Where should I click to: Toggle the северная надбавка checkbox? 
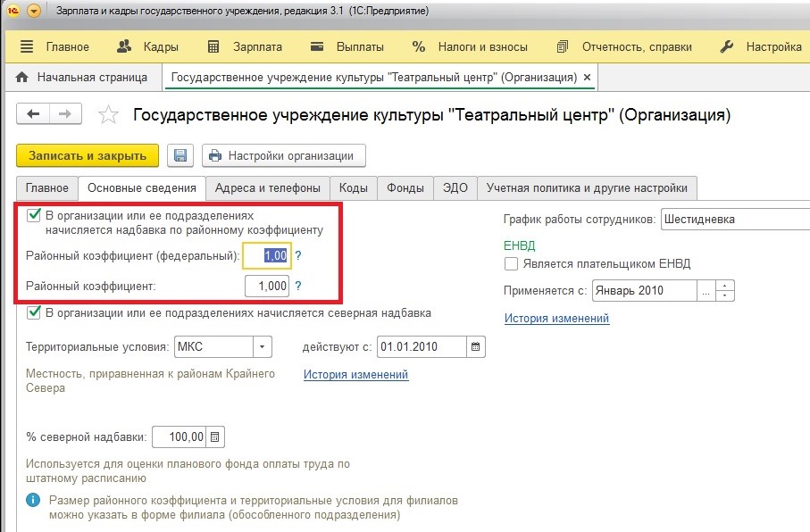[34, 312]
